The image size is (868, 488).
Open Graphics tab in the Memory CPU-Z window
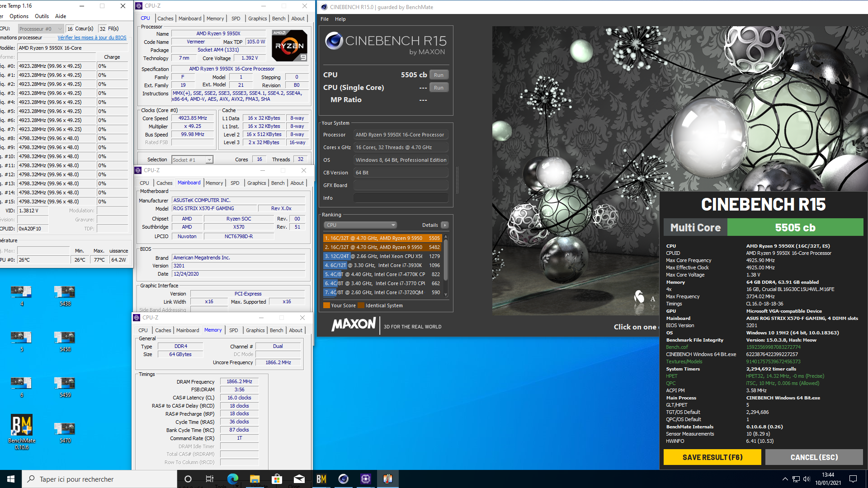coord(255,330)
